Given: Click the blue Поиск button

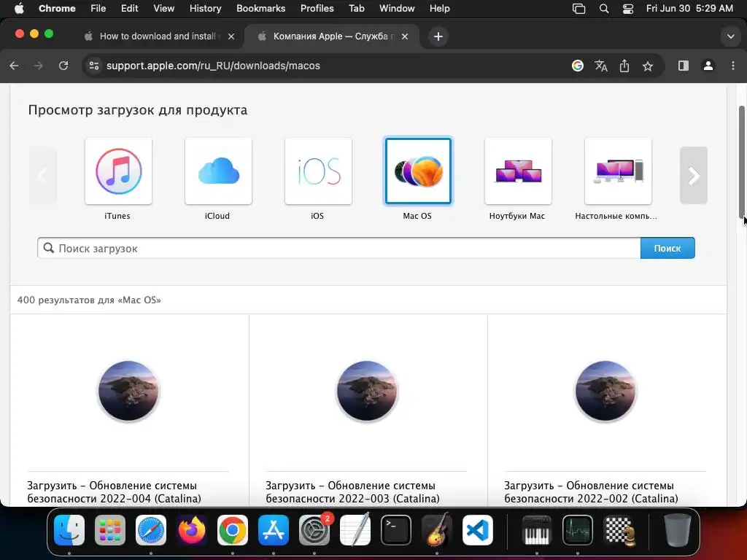Looking at the screenshot, I should [x=667, y=248].
